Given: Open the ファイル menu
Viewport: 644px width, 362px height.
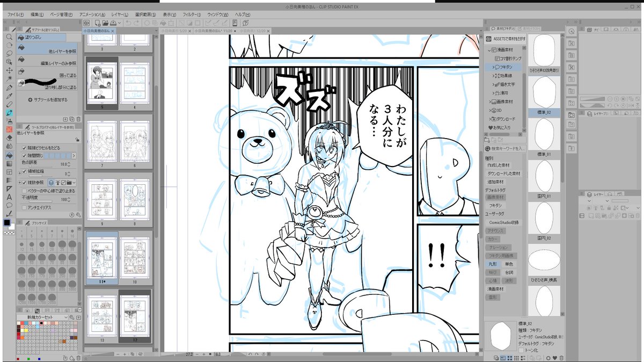Looking at the screenshot, I should click(x=16, y=14).
